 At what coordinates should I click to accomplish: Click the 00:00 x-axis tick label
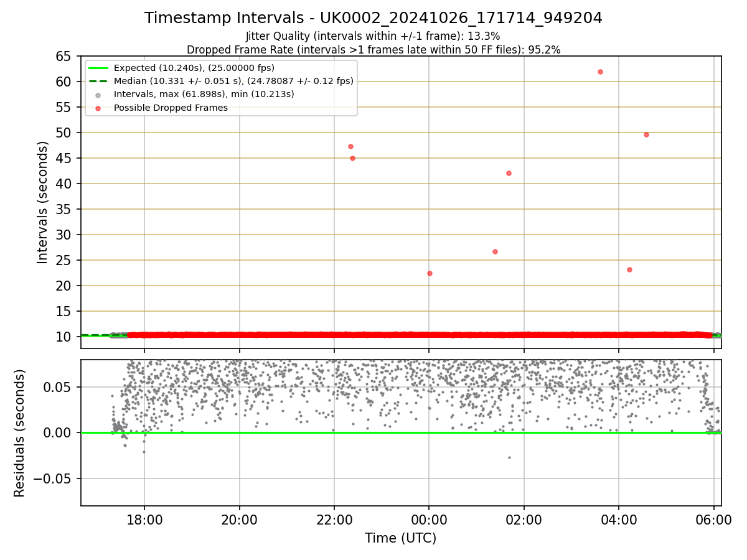pos(429,519)
